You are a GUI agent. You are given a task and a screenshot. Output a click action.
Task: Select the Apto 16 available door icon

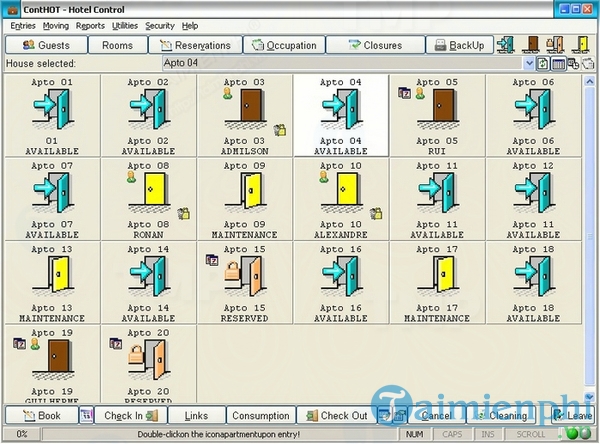tap(341, 276)
